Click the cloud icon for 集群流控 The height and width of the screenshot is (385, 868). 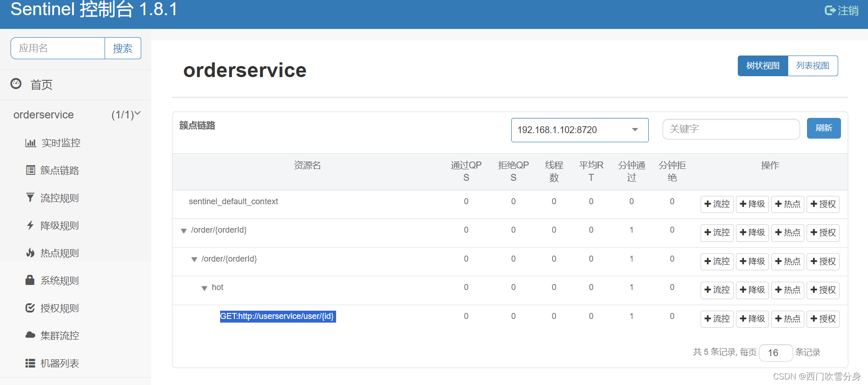coord(30,335)
